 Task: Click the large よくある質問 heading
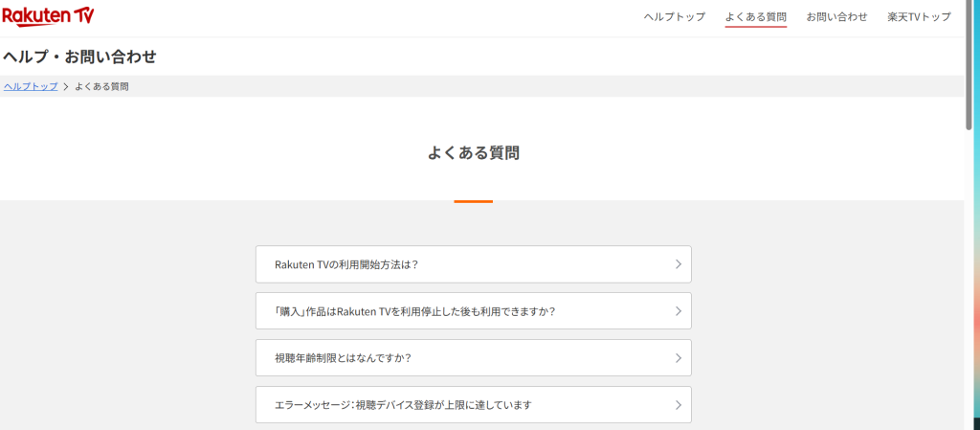pos(474,152)
